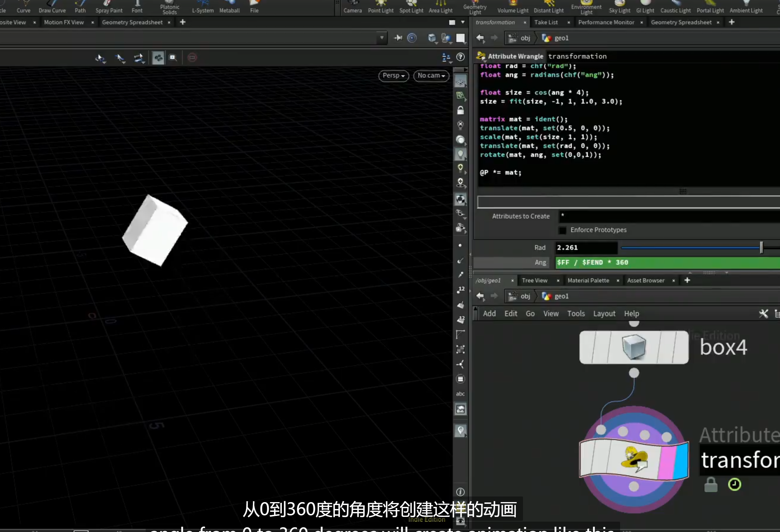Toggle the lock flag under transformation node

(710, 485)
